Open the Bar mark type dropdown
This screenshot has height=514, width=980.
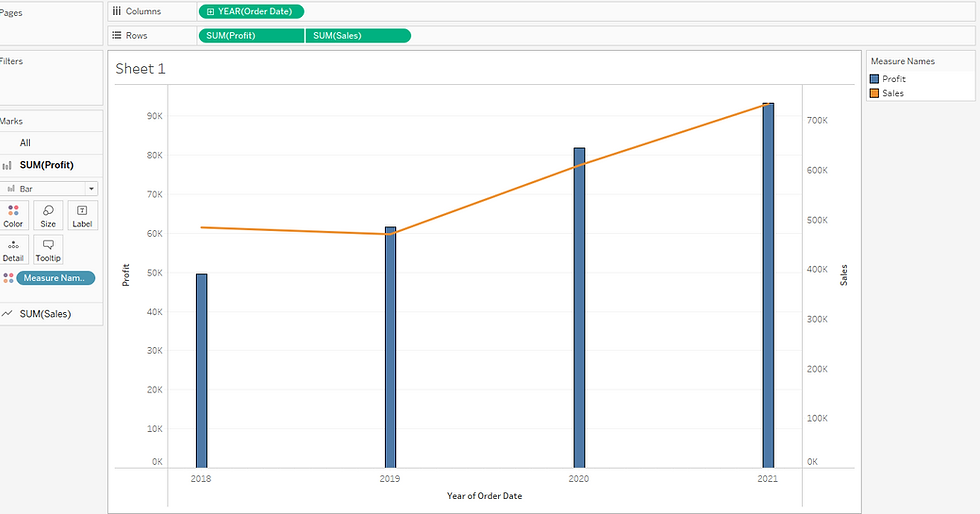[49, 188]
